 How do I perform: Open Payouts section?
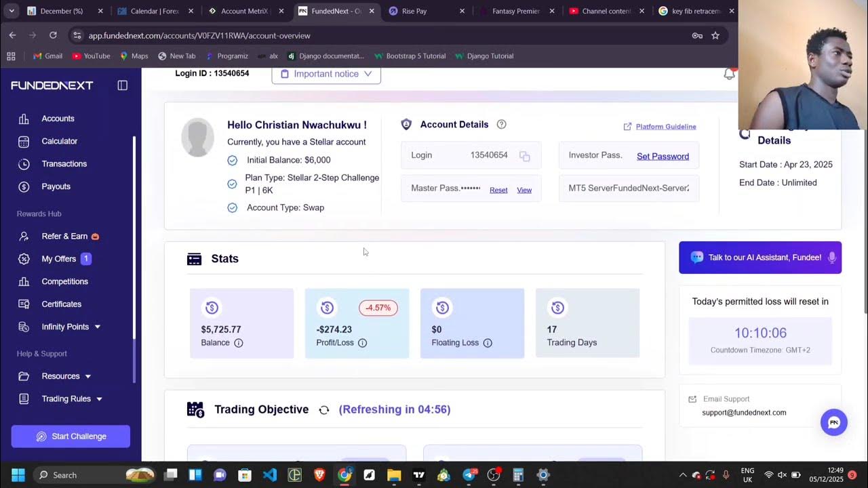(56, 186)
